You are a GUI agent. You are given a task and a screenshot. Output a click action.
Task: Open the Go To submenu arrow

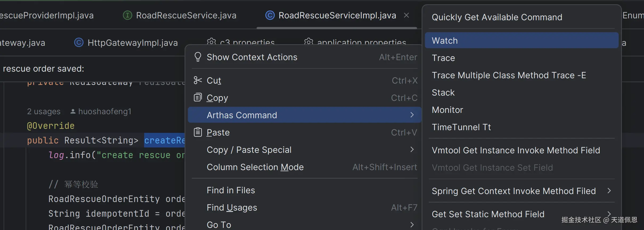click(x=412, y=225)
